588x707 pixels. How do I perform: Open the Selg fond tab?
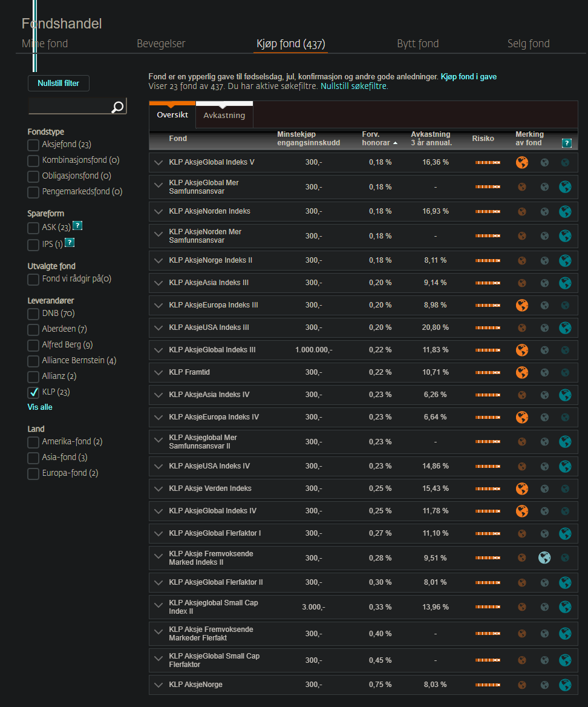tap(528, 44)
